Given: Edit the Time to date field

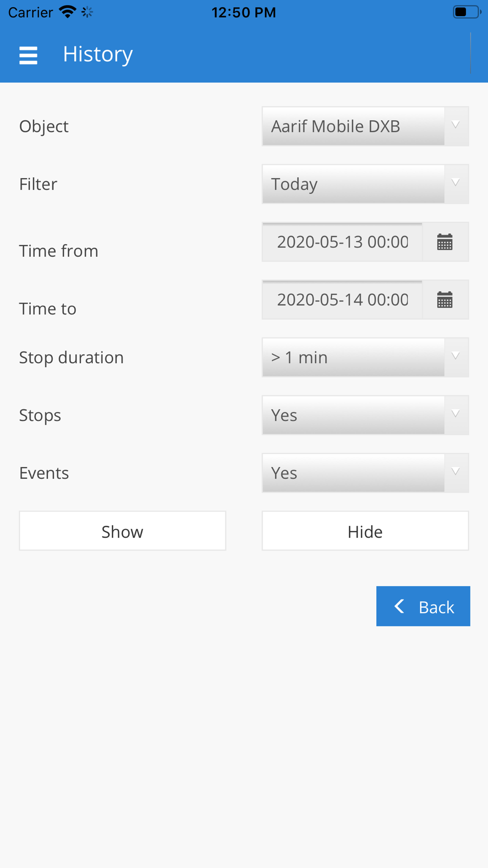Looking at the screenshot, I should click(x=343, y=300).
